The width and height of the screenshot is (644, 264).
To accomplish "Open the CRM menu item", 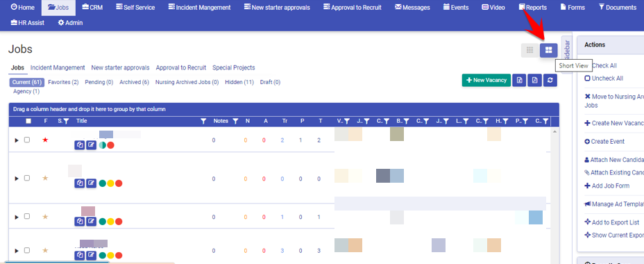I will (x=92, y=7).
